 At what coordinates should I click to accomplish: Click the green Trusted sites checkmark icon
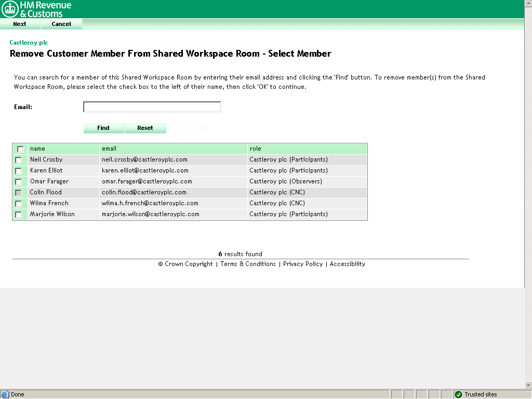click(458, 394)
